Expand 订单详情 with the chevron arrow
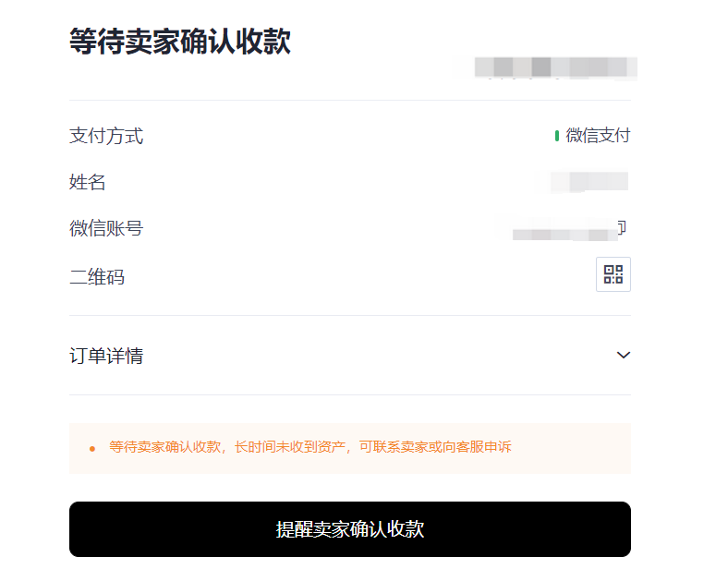728x569 pixels. (624, 355)
